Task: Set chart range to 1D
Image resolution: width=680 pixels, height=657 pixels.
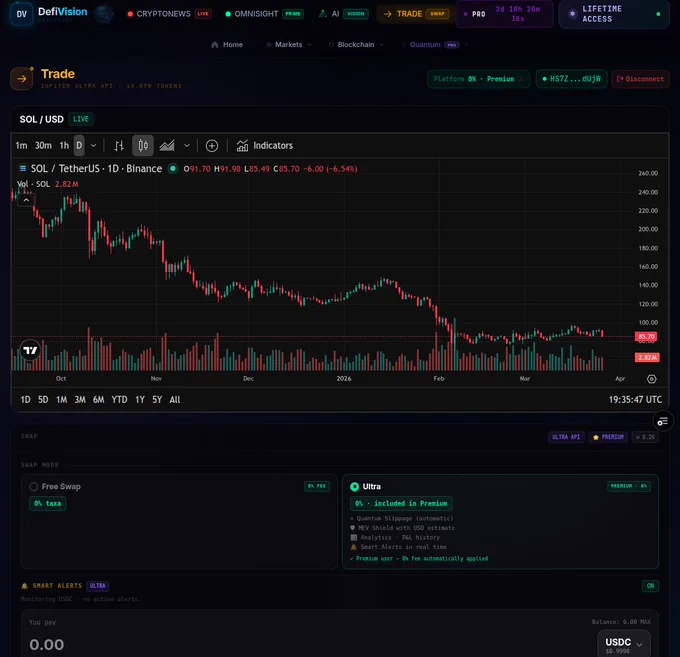Action: click(x=26, y=399)
